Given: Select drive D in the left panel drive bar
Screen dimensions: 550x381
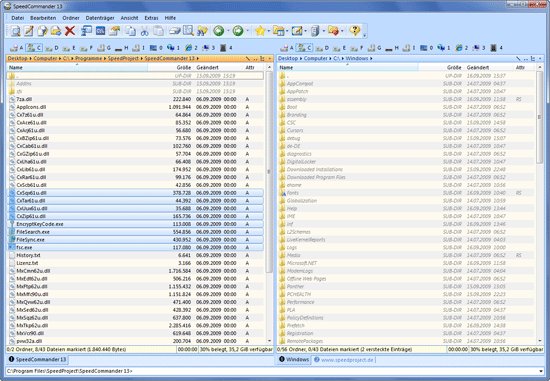Looking at the screenshot, I should [x=52, y=48].
